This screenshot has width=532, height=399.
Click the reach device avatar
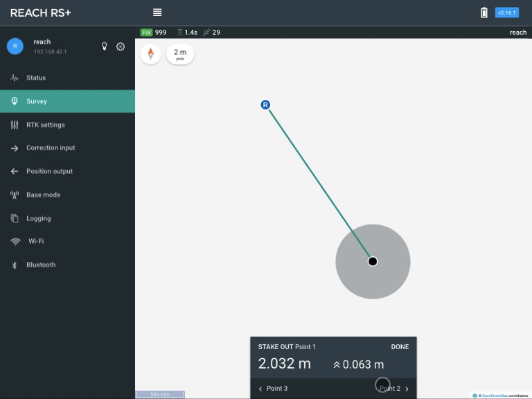tap(15, 46)
